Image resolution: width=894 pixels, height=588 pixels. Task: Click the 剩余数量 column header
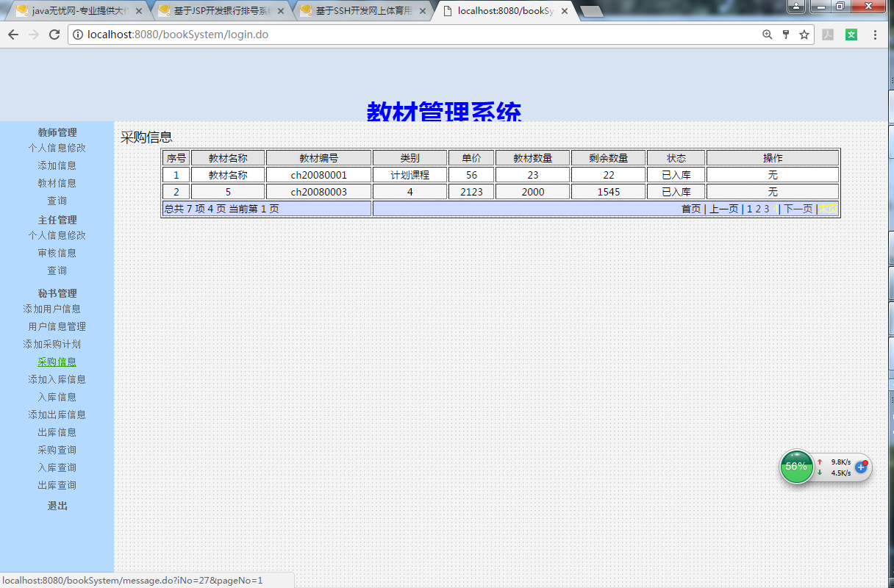point(609,158)
